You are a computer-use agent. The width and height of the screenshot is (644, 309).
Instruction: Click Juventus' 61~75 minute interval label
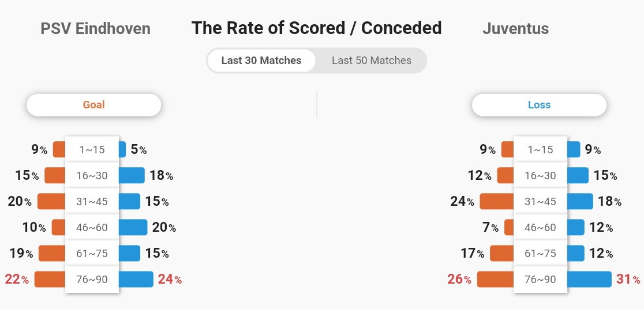541,254
